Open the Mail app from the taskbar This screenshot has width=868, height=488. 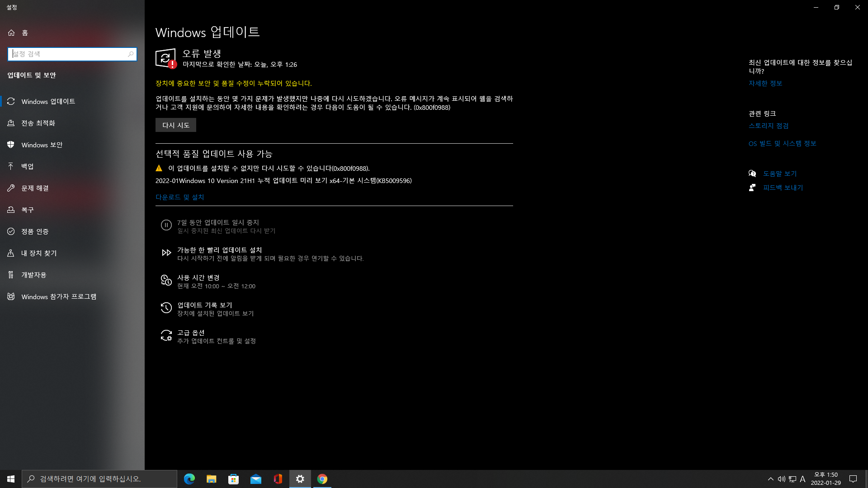pyautogui.click(x=256, y=479)
